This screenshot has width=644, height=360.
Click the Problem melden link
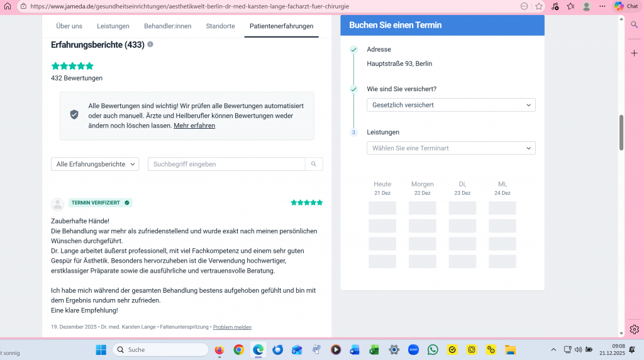pos(232,327)
